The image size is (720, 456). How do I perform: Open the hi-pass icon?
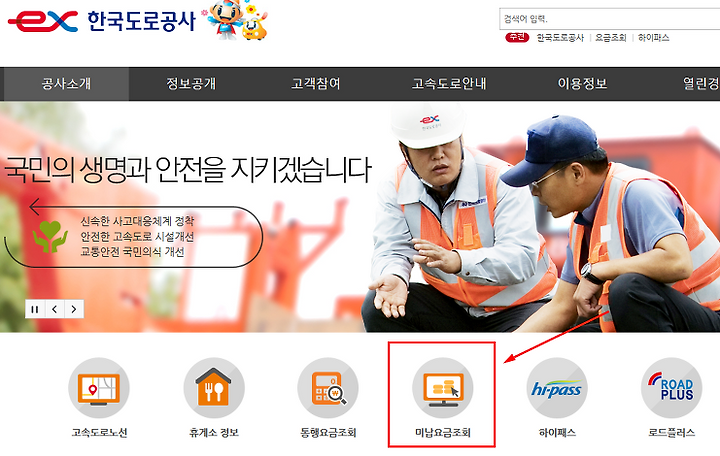[x=557, y=388]
